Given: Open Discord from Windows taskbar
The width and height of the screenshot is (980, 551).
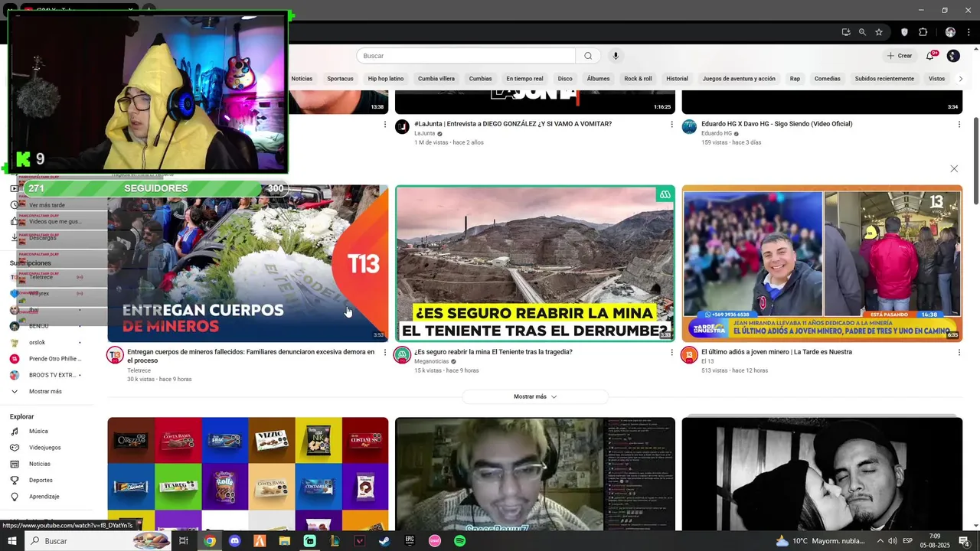Looking at the screenshot, I should pos(234,540).
